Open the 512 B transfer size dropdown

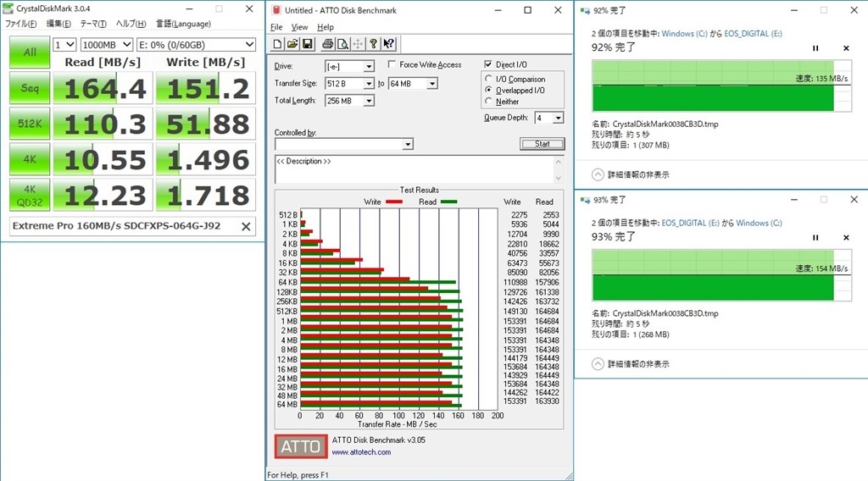369,84
